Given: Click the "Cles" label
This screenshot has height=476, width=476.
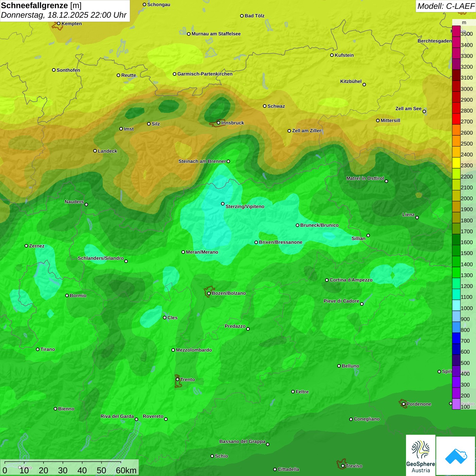Looking at the screenshot, I should click(x=172, y=318).
